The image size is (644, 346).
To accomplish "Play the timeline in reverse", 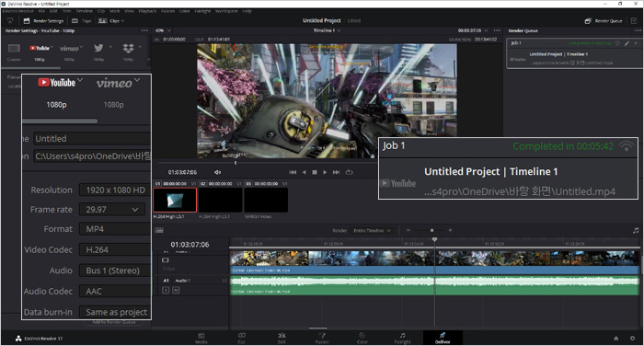I will point(304,172).
